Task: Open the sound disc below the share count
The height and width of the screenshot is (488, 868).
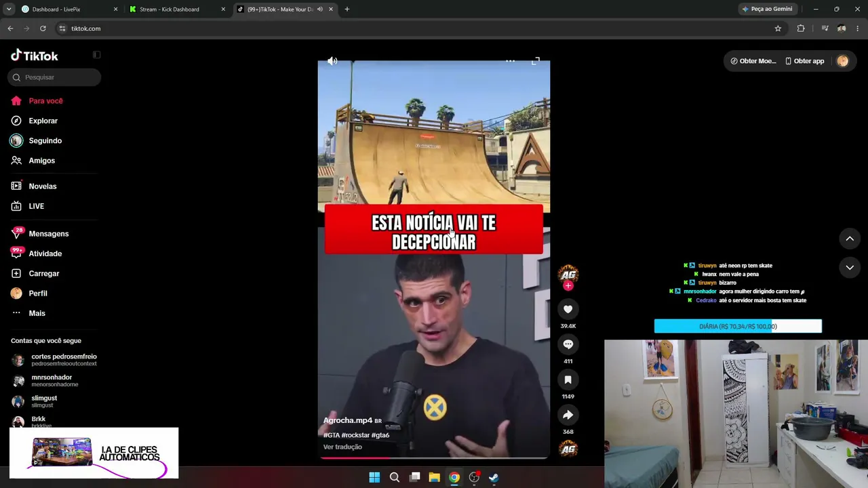Action: click(x=568, y=449)
